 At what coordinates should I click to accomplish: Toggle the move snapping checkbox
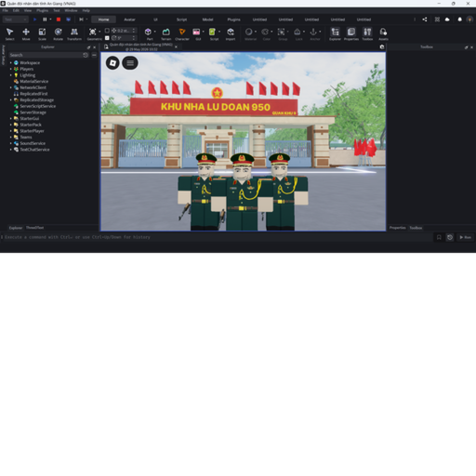coord(107,31)
